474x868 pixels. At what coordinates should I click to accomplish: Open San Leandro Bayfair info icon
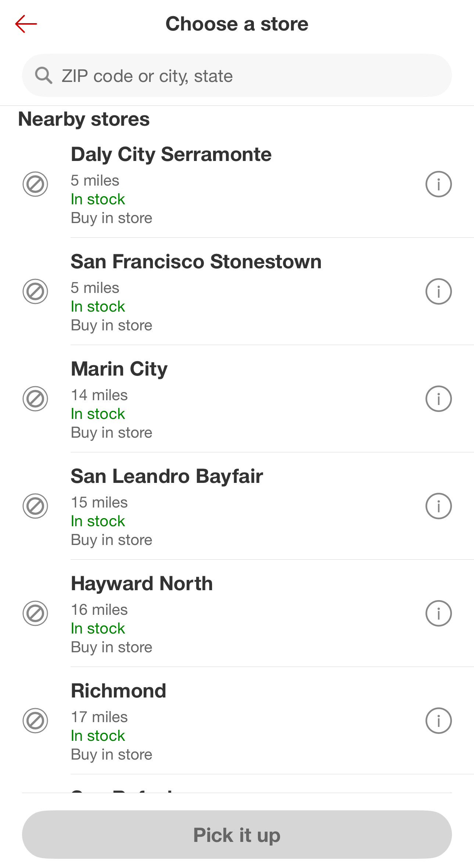pyautogui.click(x=438, y=506)
